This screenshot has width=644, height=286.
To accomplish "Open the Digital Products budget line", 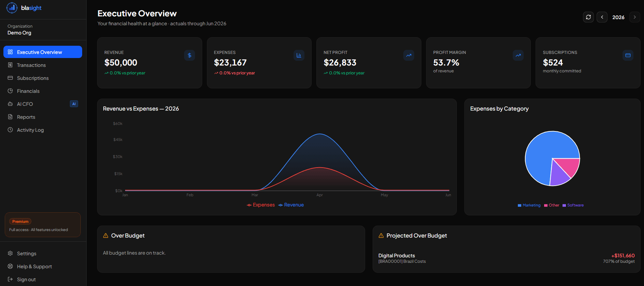I will coord(506,258).
